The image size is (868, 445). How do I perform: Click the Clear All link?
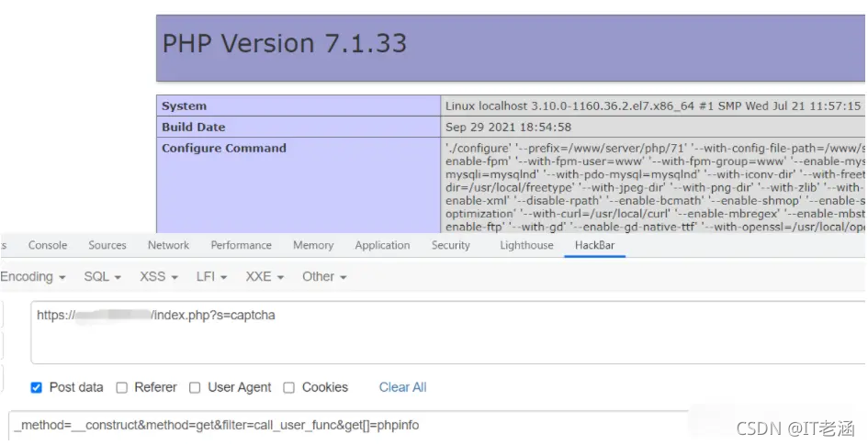point(402,387)
